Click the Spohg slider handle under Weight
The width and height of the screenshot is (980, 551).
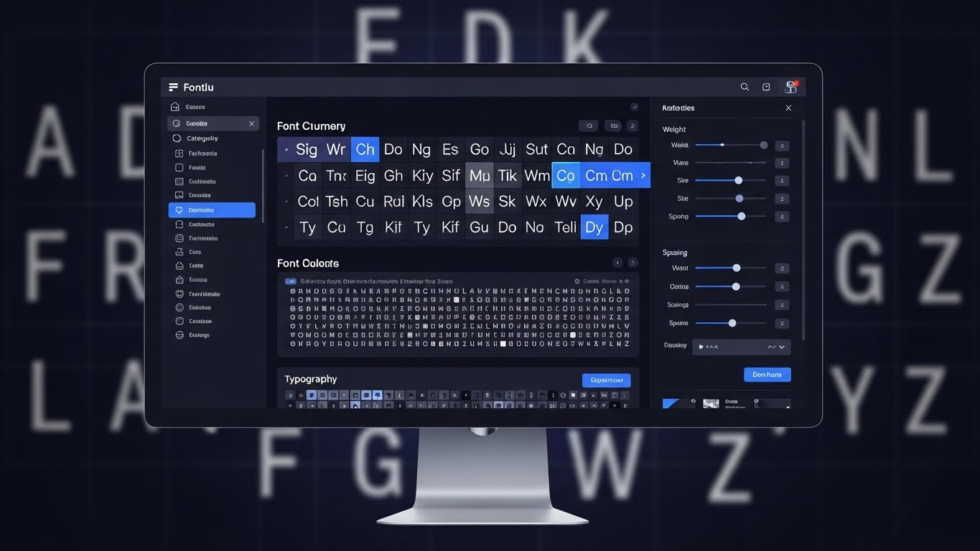pyautogui.click(x=742, y=216)
